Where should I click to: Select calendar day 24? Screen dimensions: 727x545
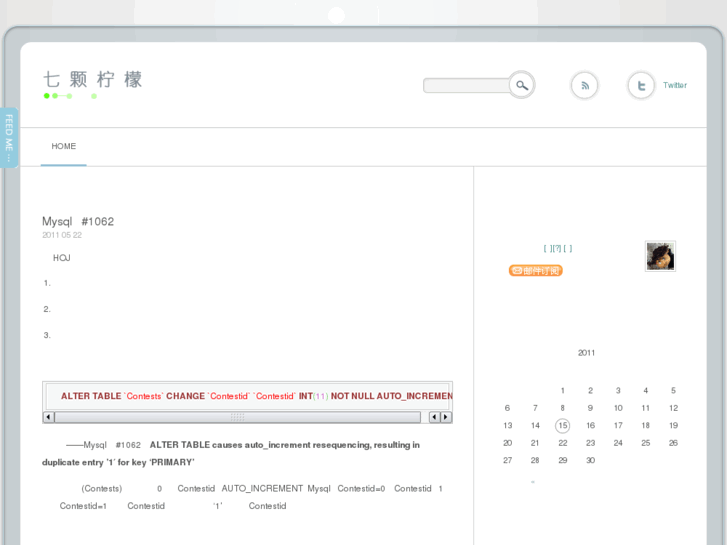click(x=618, y=443)
